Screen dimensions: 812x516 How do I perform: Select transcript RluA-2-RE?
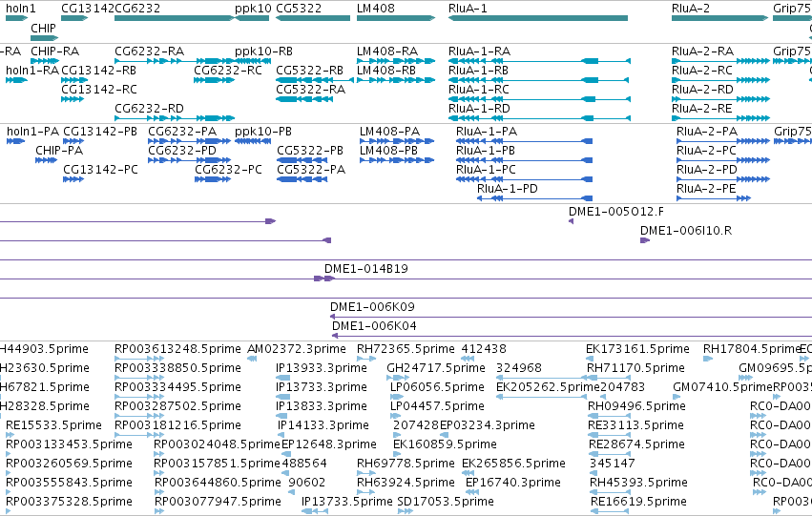click(x=720, y=118)
